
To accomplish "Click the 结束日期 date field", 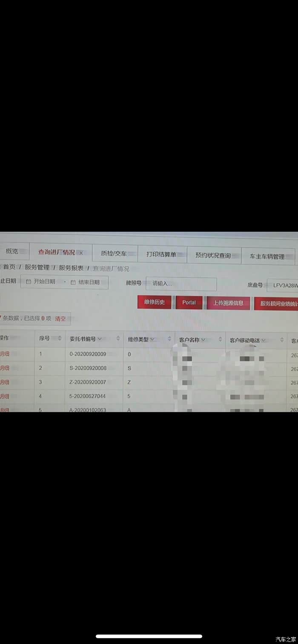I will pos(89,282).
